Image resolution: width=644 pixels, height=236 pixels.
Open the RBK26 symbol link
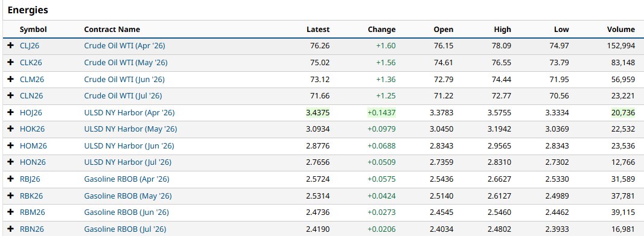coord(31,196)
